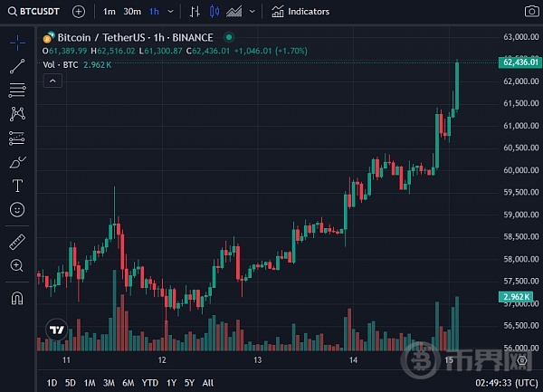Set range to All
The image size is (543, 392).
pos(208,383)
